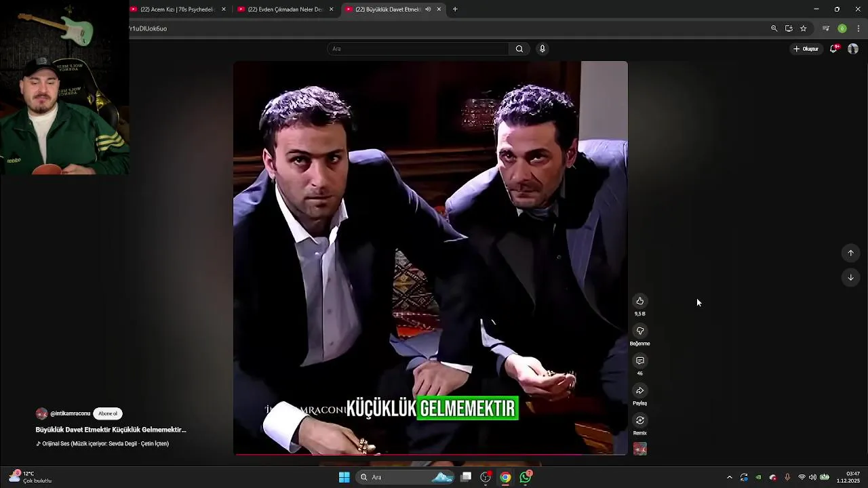This screenshot has height=488, width=868.
Task: Open the Chrome media controls icon
Action: pos(826,28)
